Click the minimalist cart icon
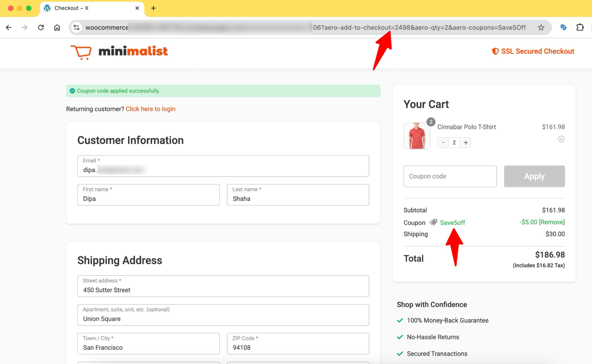 point(81,51)
